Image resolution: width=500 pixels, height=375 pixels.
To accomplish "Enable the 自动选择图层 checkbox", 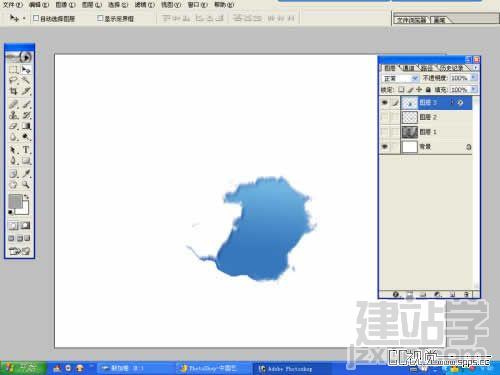I will click(x=36, y=18).
